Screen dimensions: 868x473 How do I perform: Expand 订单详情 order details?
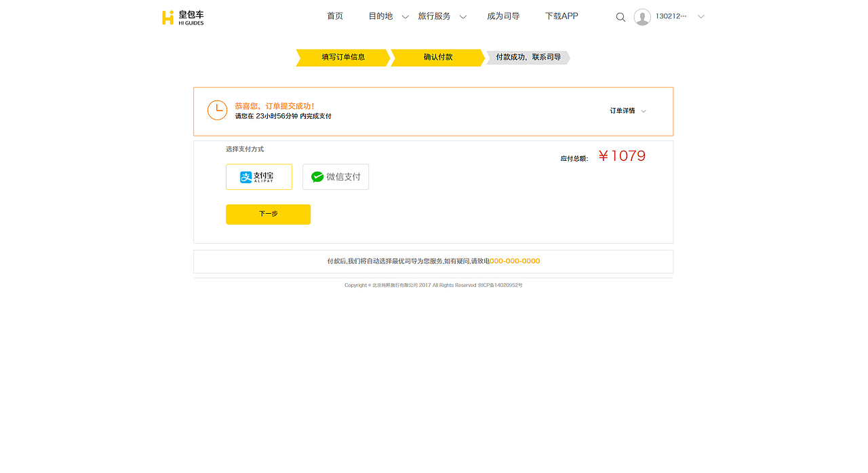pos(625,110)
